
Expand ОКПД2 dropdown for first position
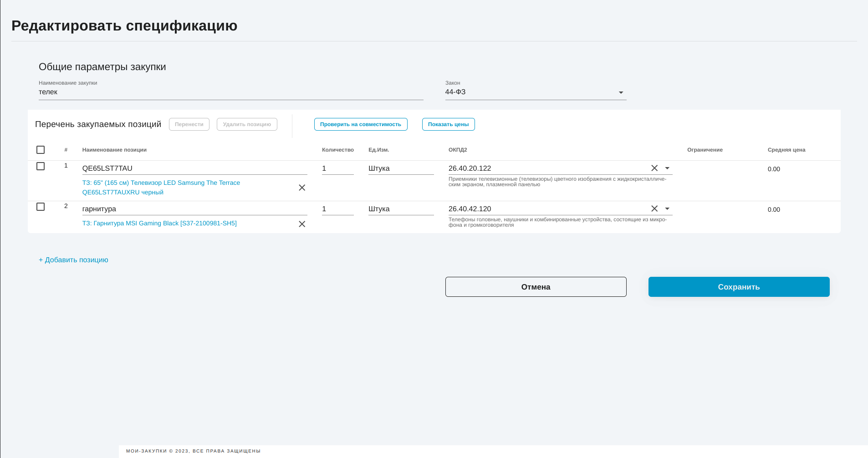click(x=667, y=168)
